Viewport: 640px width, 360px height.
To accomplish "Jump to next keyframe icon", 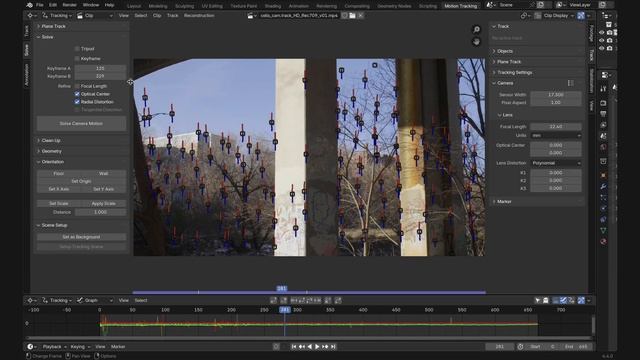I will 325,347.
